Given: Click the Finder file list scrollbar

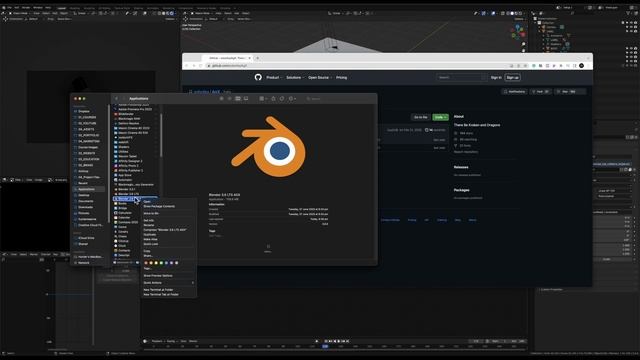Looking at the screenshot, I should point(161,135).
